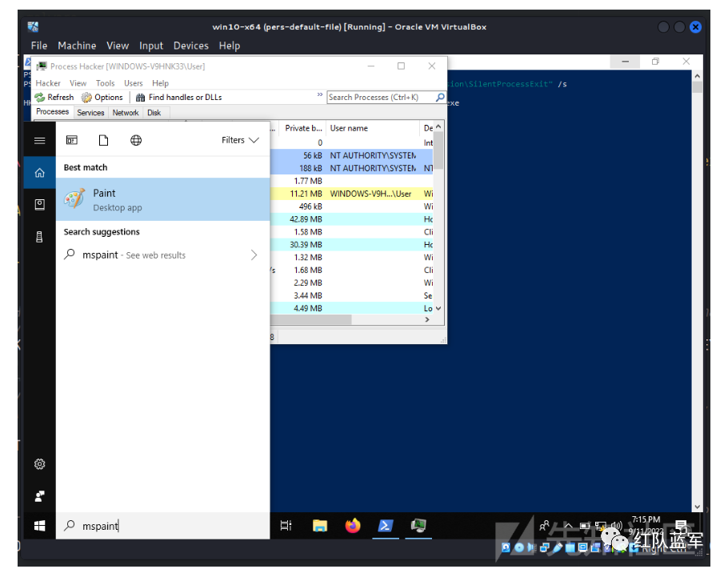Open the Paint desktop app result
The width and height of the screenshot is (728, 573).
tap(162, 199)
